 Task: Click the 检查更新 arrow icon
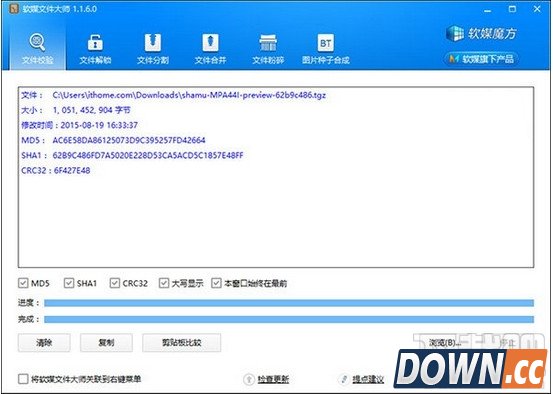(x=249, y=379)
